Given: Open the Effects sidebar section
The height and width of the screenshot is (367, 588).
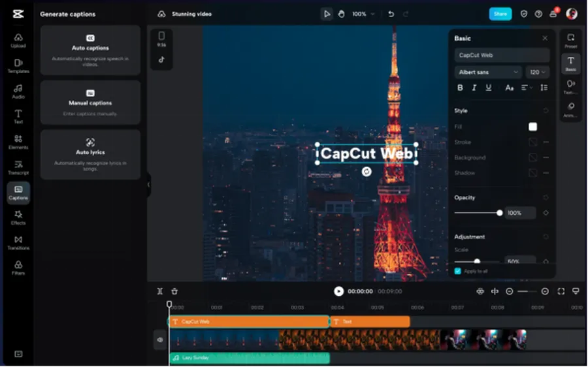Looking at the screenshot, I should tap(18, 218).
